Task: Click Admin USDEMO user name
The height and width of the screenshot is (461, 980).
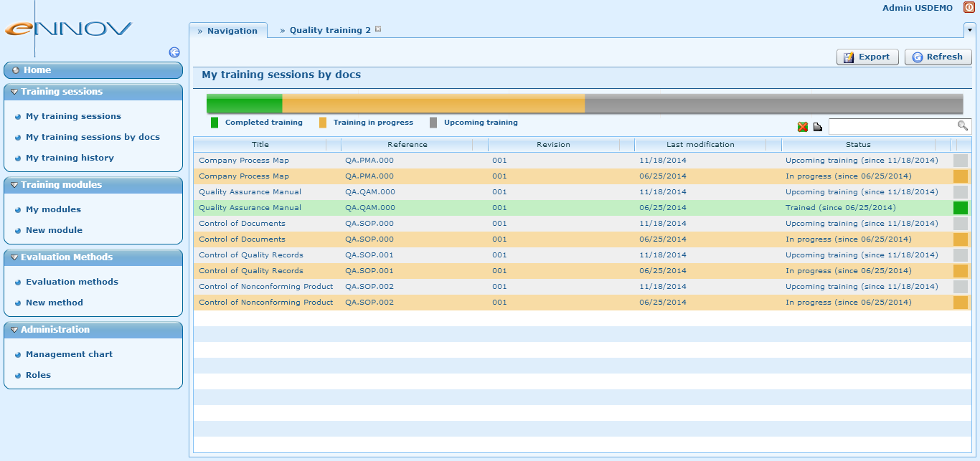Action: tap(918, 8)
